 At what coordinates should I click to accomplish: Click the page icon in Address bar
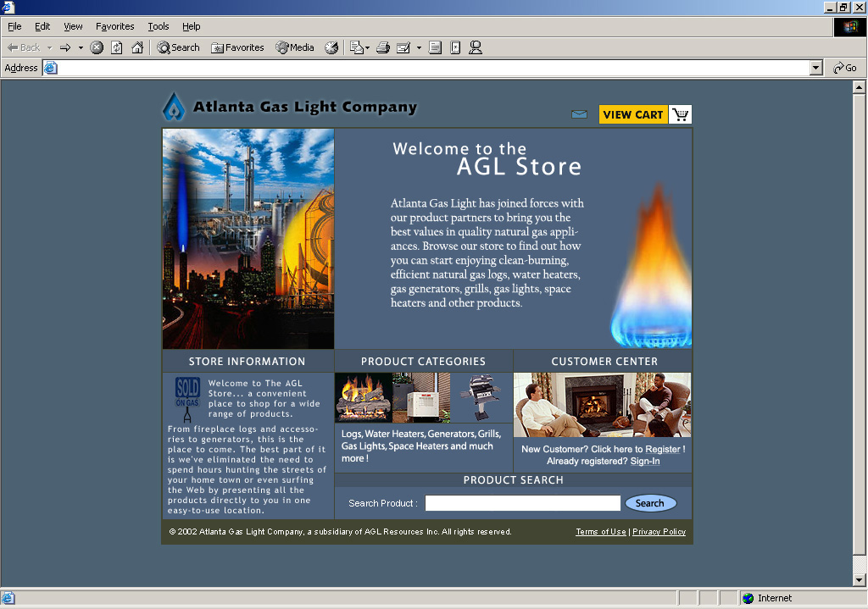(51, 68)
